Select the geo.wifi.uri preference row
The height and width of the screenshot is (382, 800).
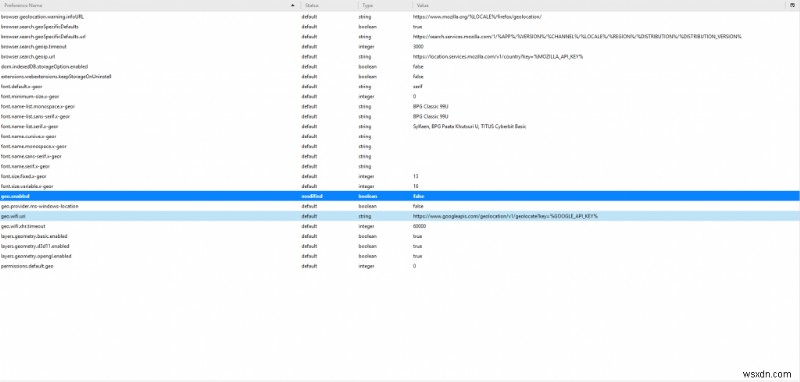click(x=400, y=216)
